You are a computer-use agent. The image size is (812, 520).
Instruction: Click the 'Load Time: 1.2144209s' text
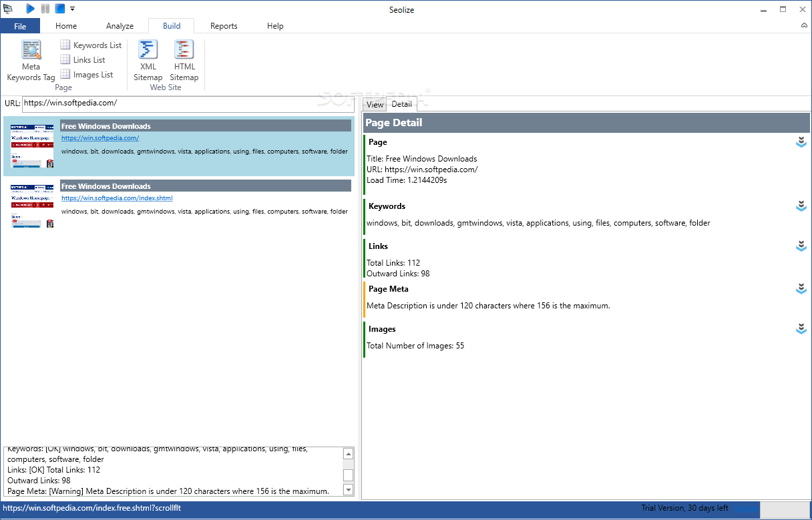point(407,180)
